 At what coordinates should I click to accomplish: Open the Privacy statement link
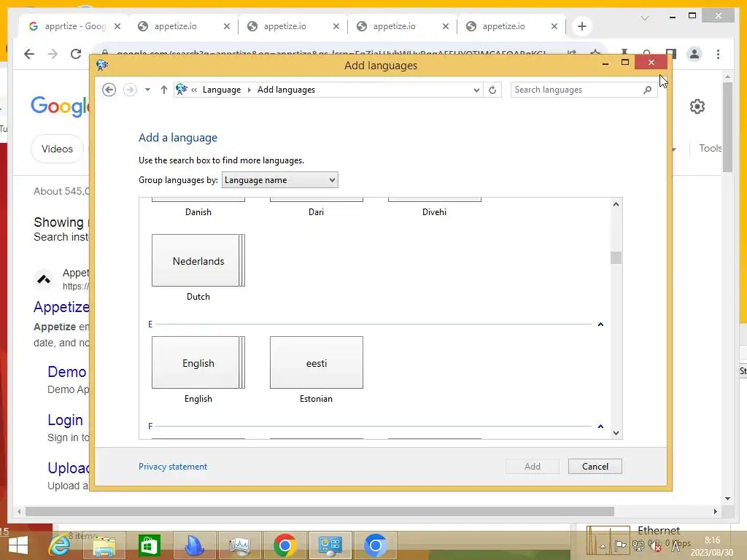pos(173,467)
